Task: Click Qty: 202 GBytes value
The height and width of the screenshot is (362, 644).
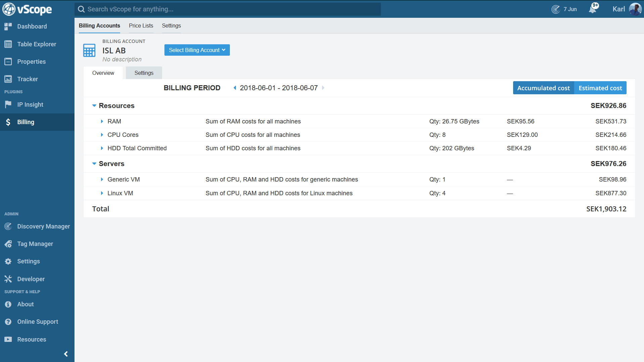Action: [452, 148]
